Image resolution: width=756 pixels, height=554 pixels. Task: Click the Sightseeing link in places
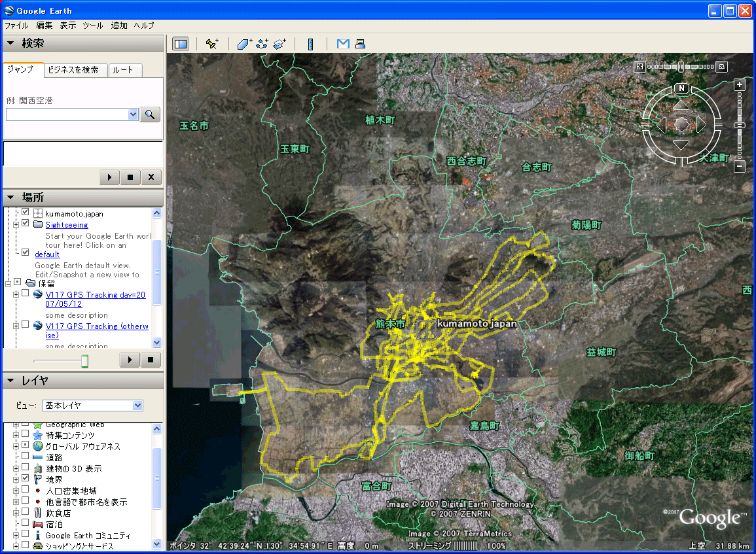(x=66, y=225)
